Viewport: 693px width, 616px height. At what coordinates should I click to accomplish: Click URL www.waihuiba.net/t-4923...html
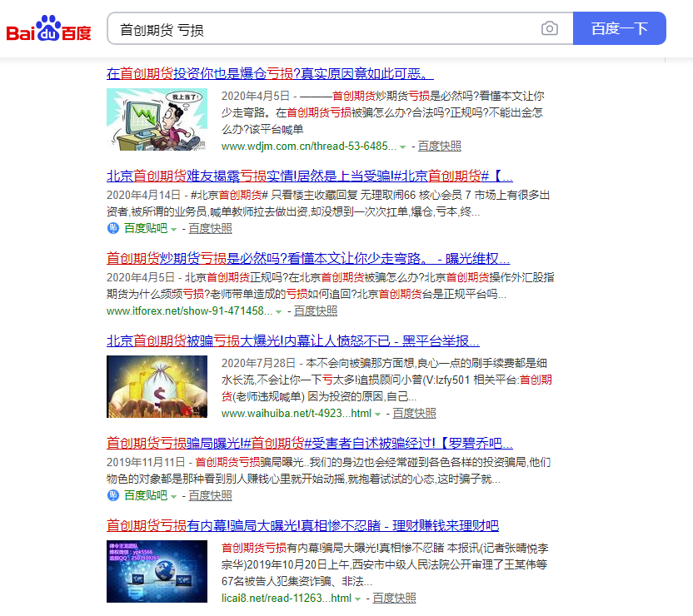pyautogui.click(x=297, y=414)
